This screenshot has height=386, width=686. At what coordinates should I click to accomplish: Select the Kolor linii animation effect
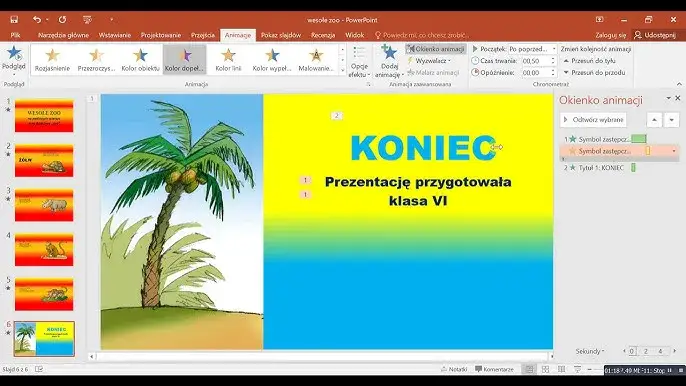pos(228,60)
